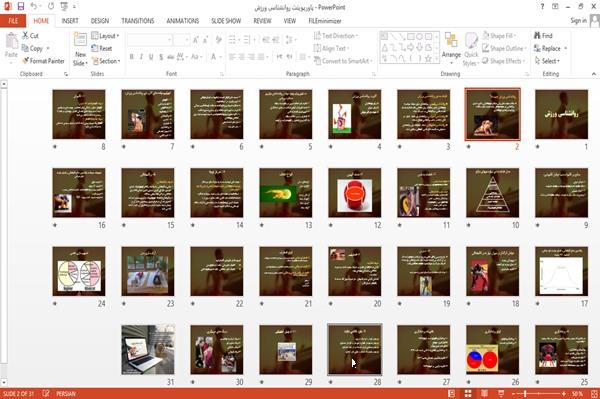This screenshot has height=399, width=600.
Task: Open the Shape Fill dropdown
Action: pos(499,36)
